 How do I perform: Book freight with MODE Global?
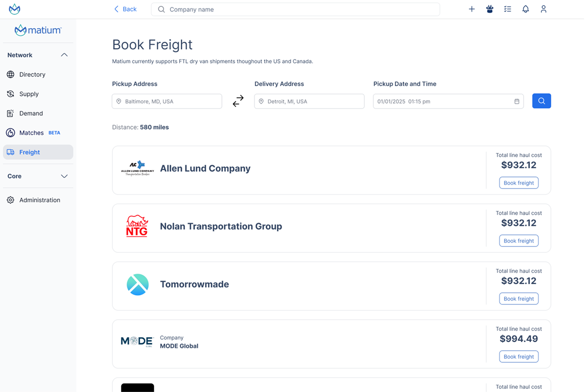(519, 356)
